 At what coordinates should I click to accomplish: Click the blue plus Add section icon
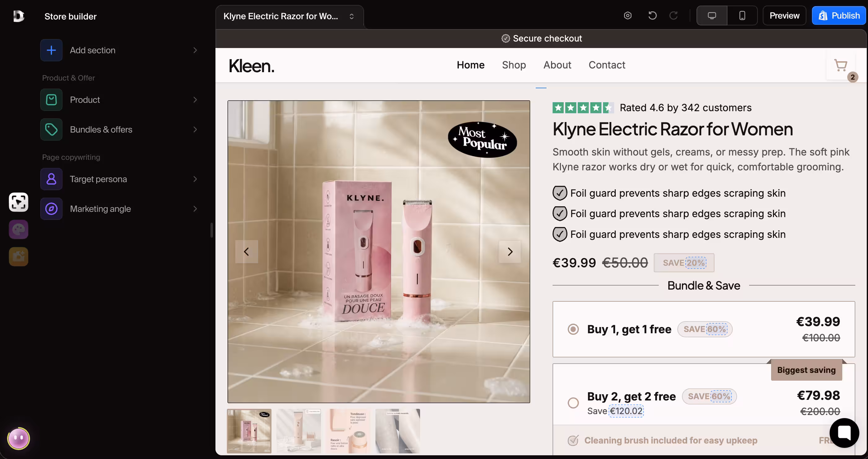point(51,50)
